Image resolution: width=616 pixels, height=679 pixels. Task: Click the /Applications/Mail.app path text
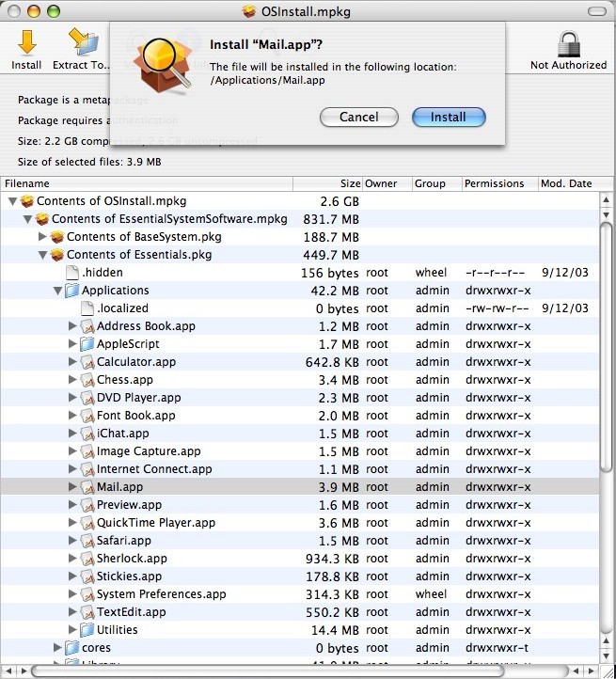click(268, 81)
